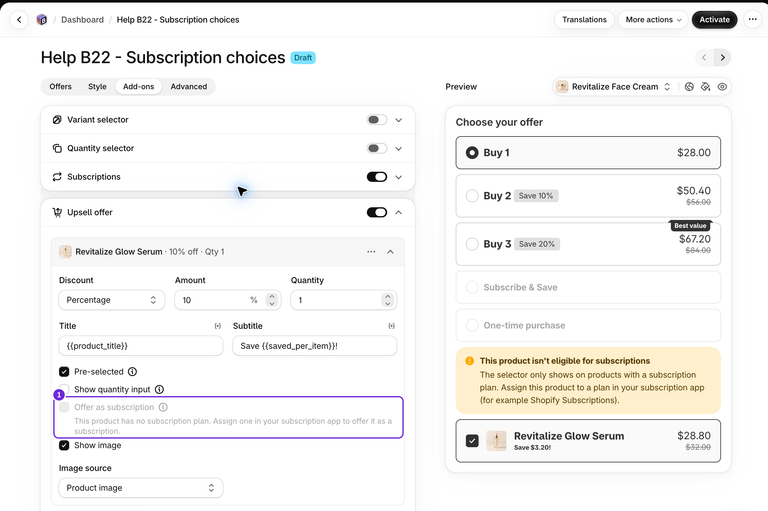The image size is (768, 511).
Task: Click the Translations button
Action: click(x=584, y=20)
